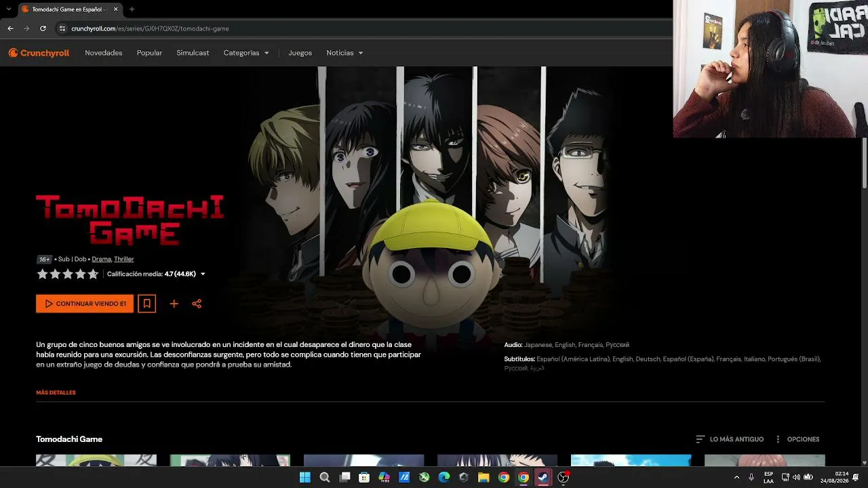Open the Opciones menu
Screen dimensions: 868x488
coord(797,439)
